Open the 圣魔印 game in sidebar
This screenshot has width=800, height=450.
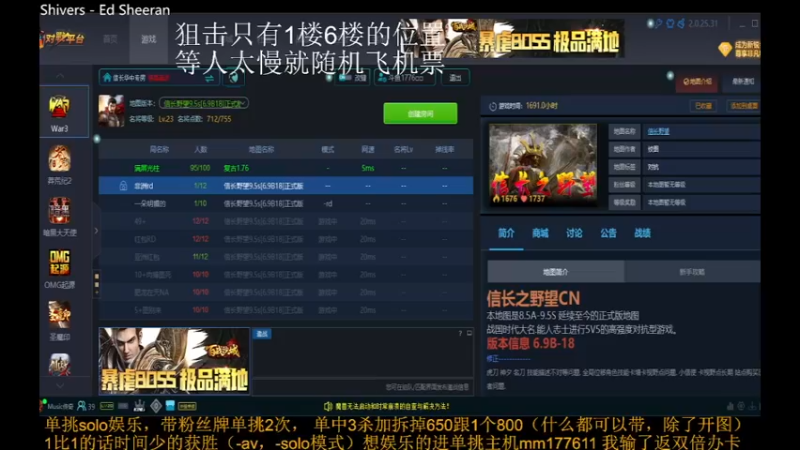tap(59, 315)
